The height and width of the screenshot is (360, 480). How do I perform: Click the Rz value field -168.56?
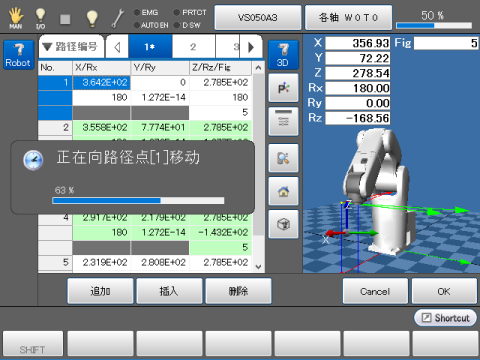point(358,118)
